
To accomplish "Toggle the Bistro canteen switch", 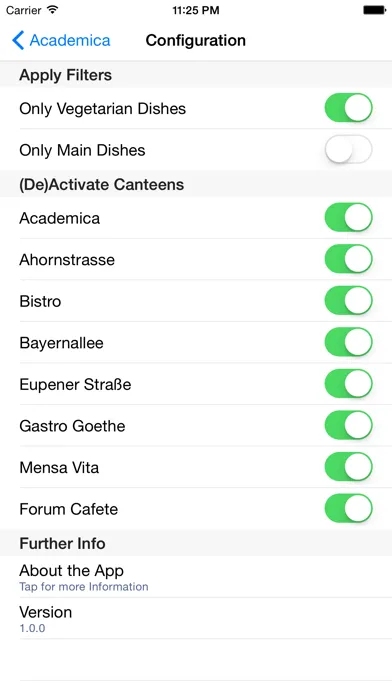I will pos(348,301).
